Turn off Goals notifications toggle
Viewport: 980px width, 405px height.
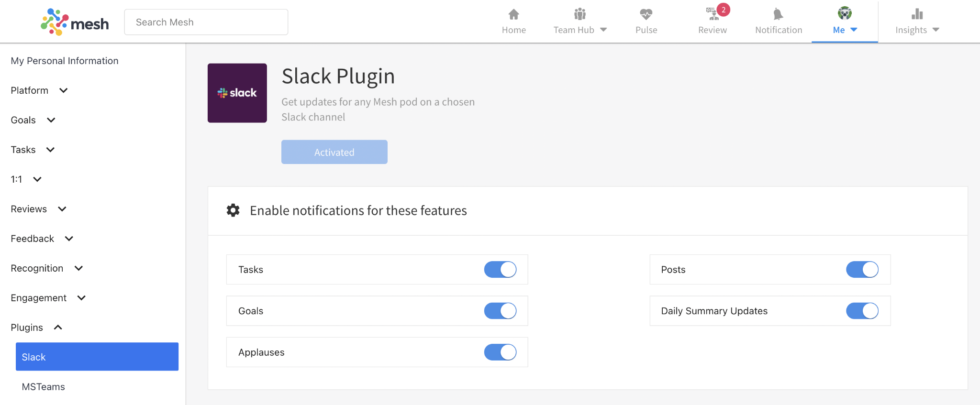500,311
